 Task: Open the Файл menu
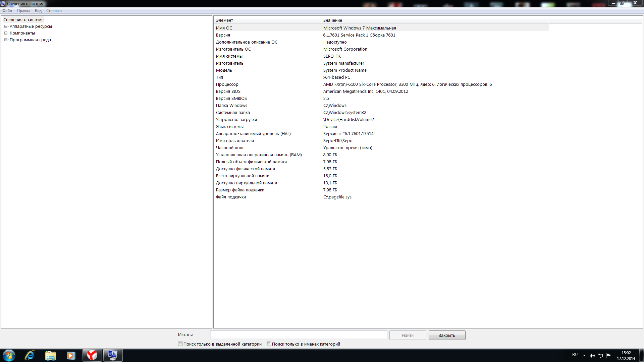coord(7,11)
